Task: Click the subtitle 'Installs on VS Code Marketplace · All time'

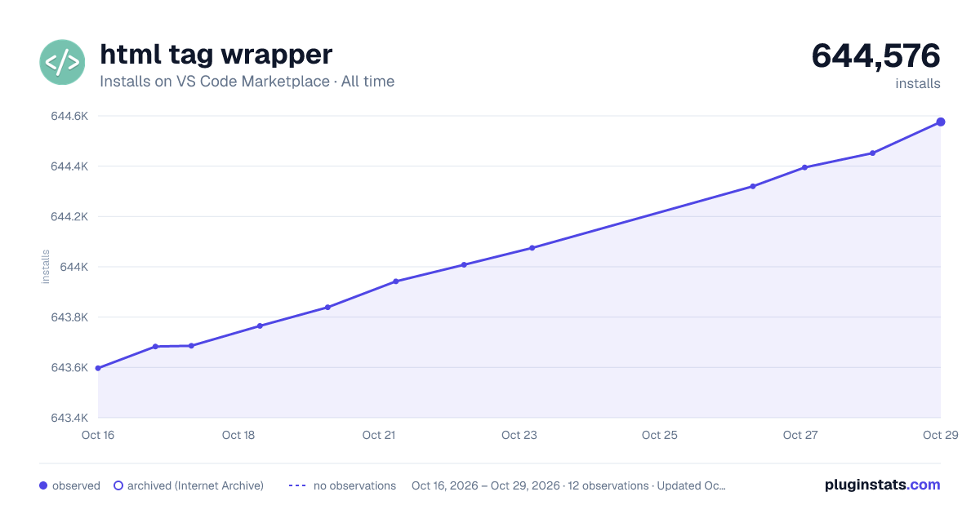Action: point(247,82)
